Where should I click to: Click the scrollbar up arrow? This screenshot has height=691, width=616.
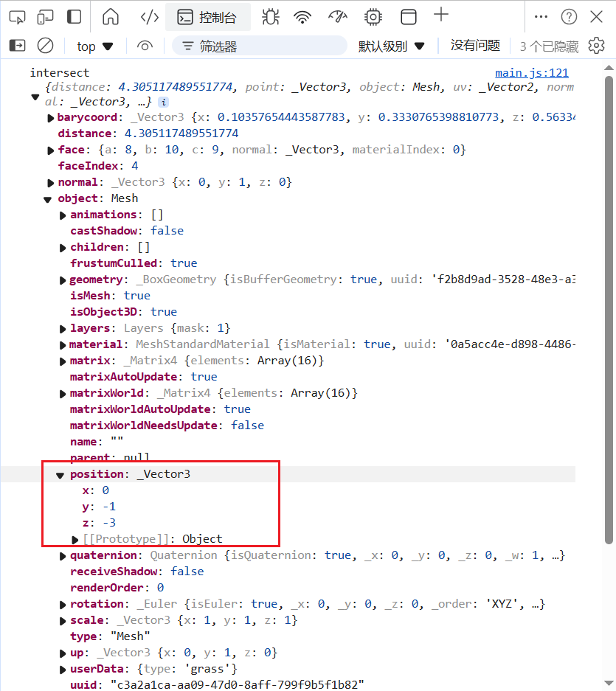point(609,68)
